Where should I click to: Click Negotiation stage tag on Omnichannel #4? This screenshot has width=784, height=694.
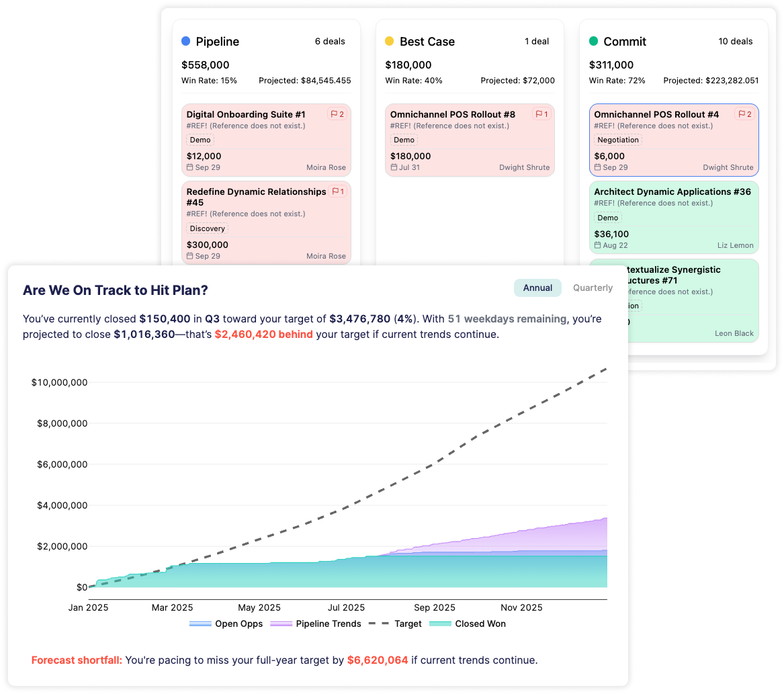tap(618, 140)
